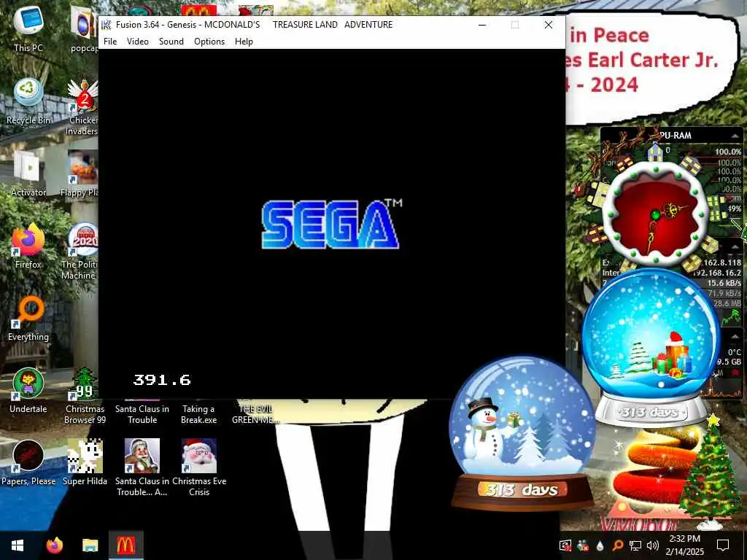Click the red window tray icon

[x=565, y=545]
